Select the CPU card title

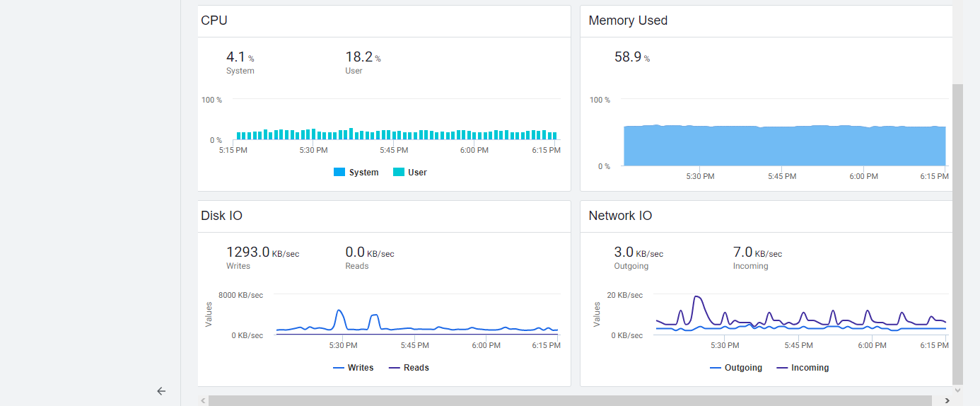(x=214, y=21)
